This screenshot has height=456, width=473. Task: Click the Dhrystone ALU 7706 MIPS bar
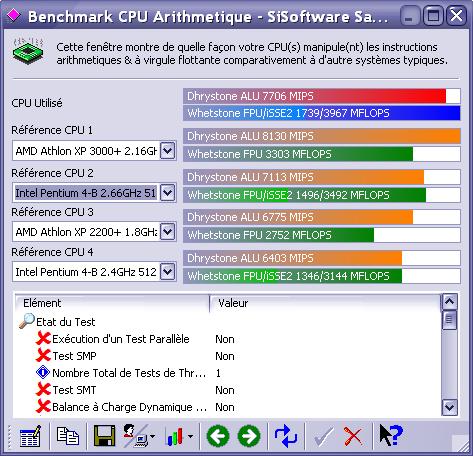pyautogui.click(x=322, y=96)
